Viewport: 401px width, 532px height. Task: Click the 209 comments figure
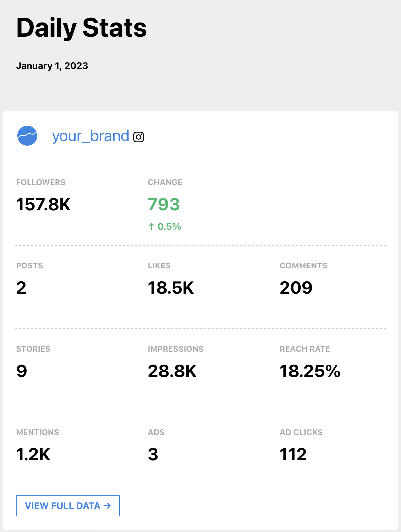tap(296, 288)
